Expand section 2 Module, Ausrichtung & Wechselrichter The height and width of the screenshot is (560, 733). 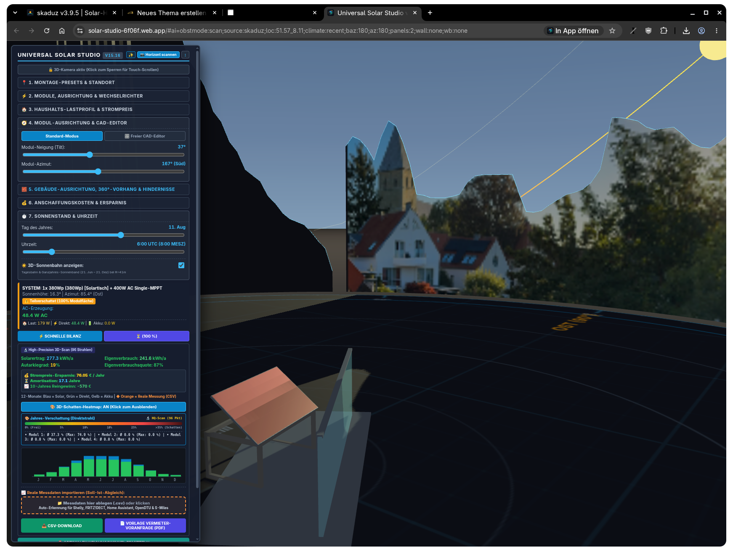click(x=104, y=96)
